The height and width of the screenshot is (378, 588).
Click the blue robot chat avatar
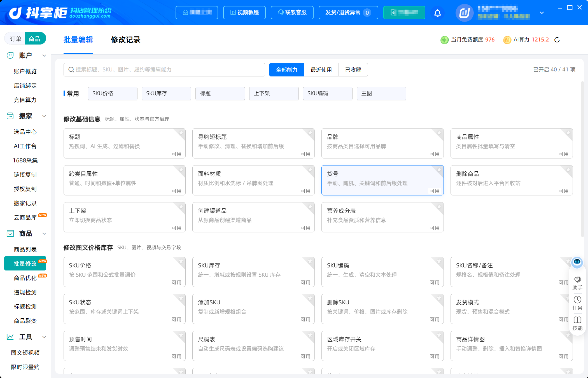pyautogui.click(x=577, y=262)
